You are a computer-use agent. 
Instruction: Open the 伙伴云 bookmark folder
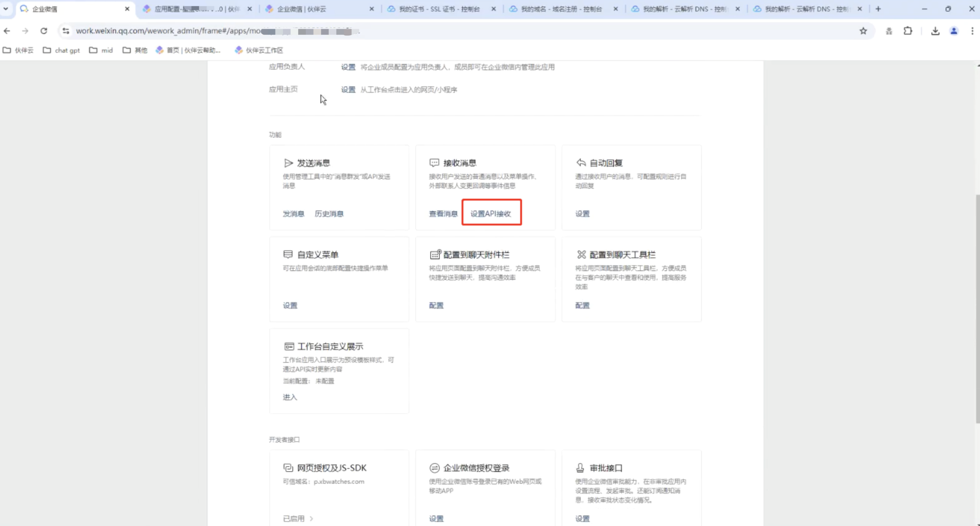coord(18,50)
